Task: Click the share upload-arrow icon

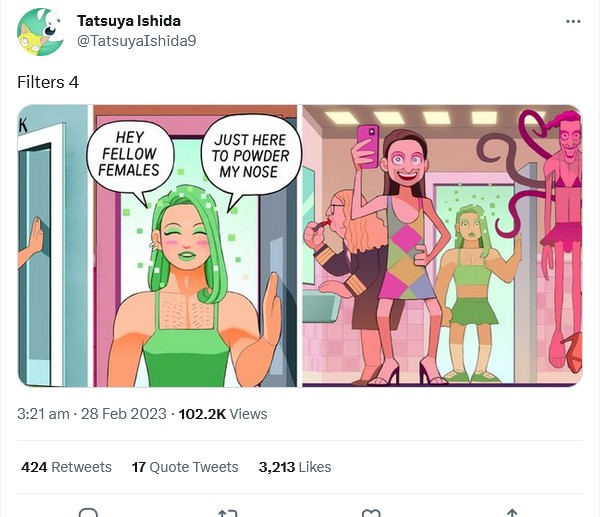Action: click(512, 512)
